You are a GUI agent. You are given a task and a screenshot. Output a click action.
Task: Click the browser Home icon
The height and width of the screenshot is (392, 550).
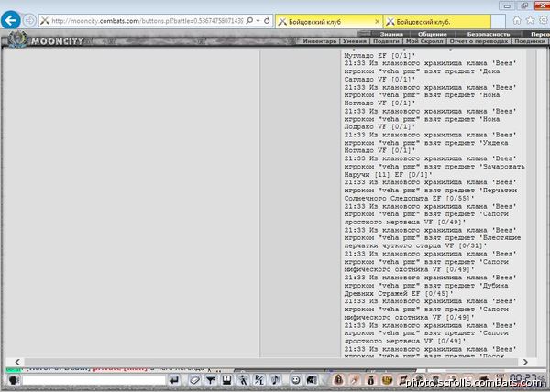click(x=517, y=20)
